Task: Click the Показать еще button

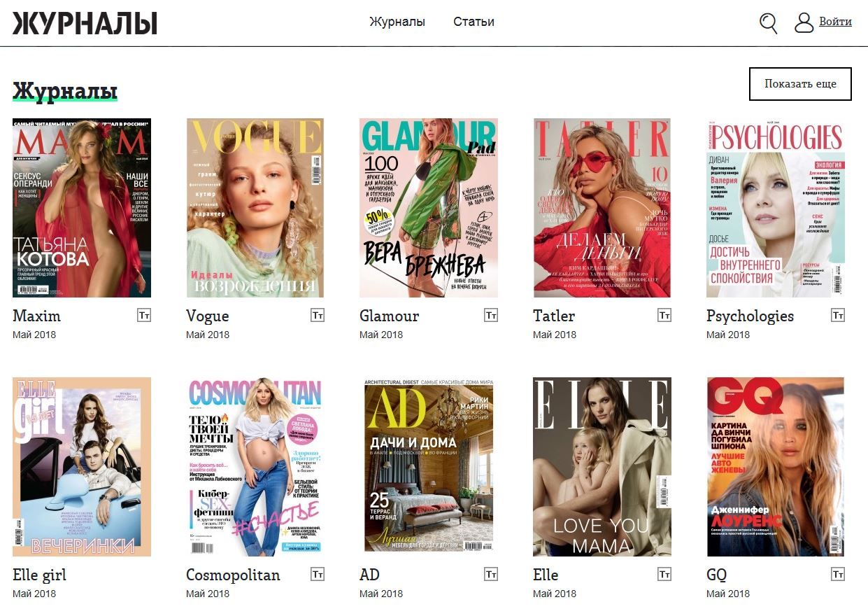Action: (800, 84)
